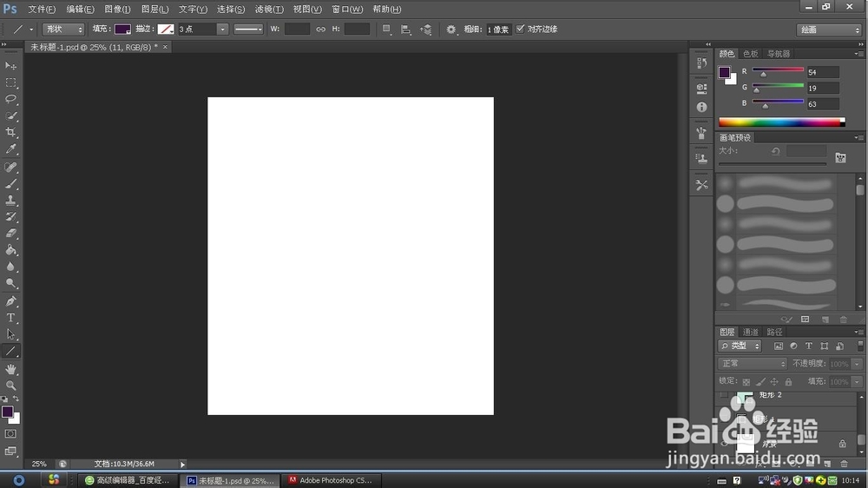Toggle lock image pixels

[x=760, y=382]
